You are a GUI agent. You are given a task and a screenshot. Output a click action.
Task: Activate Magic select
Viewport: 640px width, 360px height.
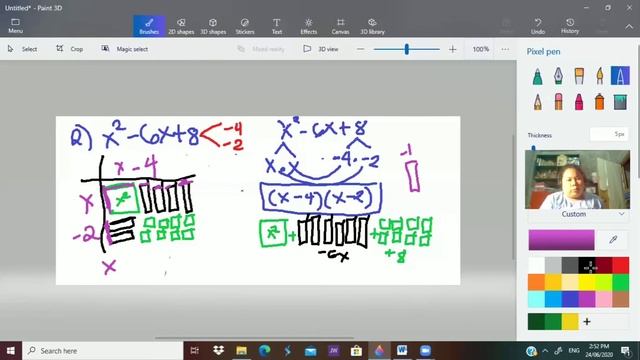[124, 49]
